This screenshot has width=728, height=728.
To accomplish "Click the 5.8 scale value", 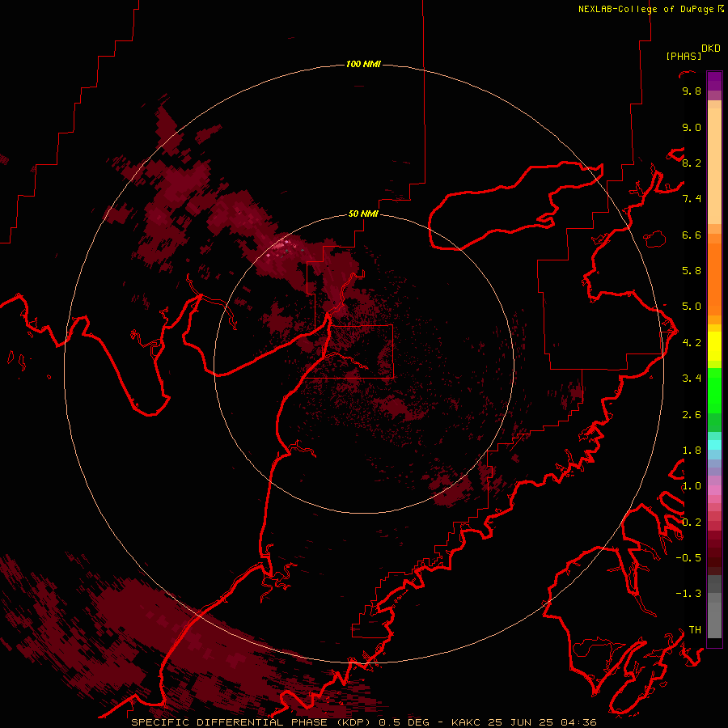I will (692, 271).
